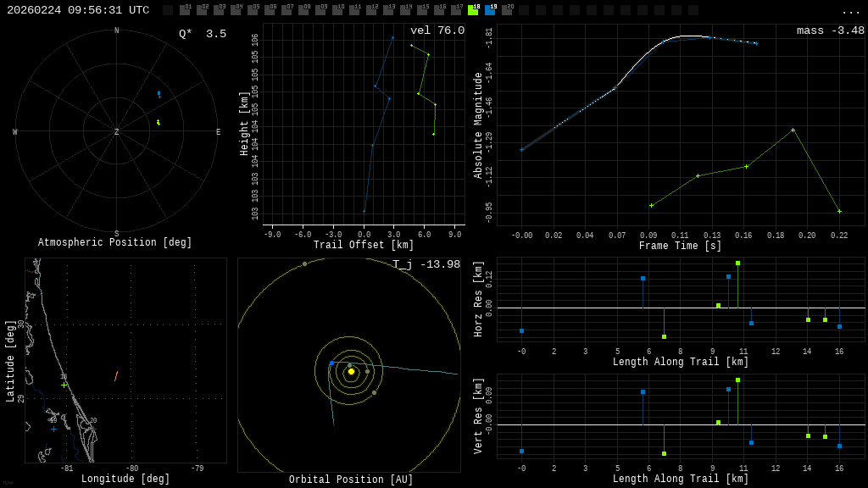Click the vel 76.0 readout
Screen dimensions: 868x488
437,30
